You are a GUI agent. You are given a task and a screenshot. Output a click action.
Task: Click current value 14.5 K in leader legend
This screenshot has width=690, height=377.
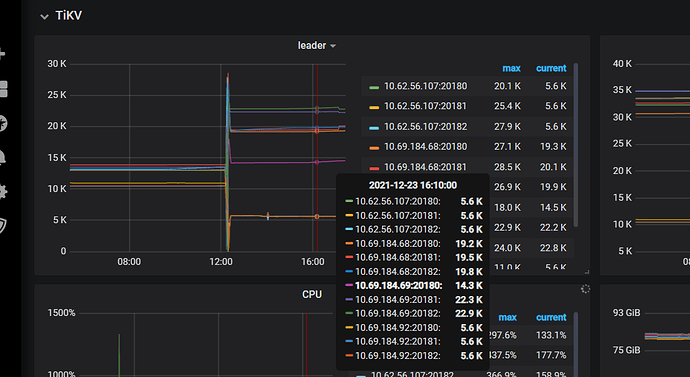[x=553, y=208]
